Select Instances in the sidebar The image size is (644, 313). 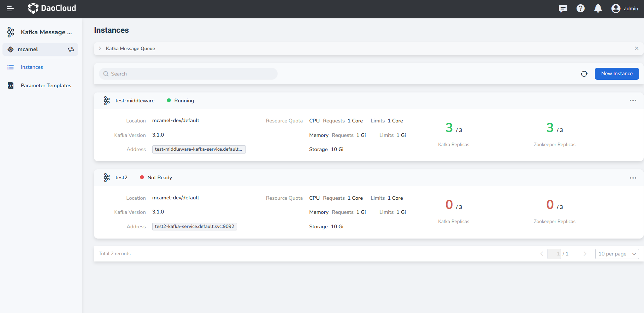point(32,67)
